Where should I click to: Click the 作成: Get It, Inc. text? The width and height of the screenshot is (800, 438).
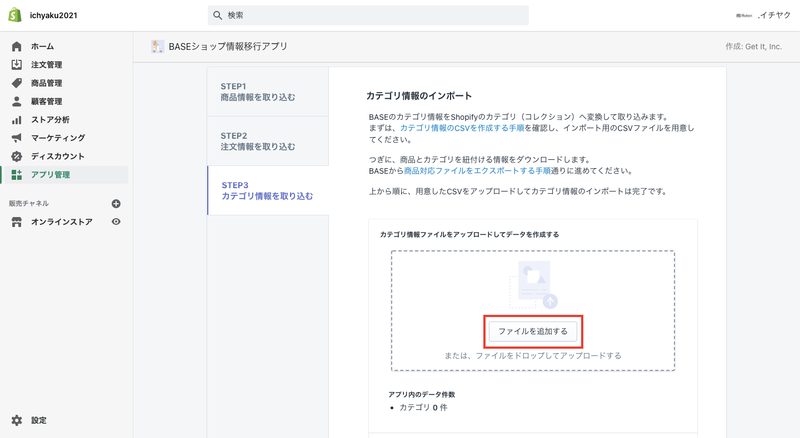tap(754, 46)
